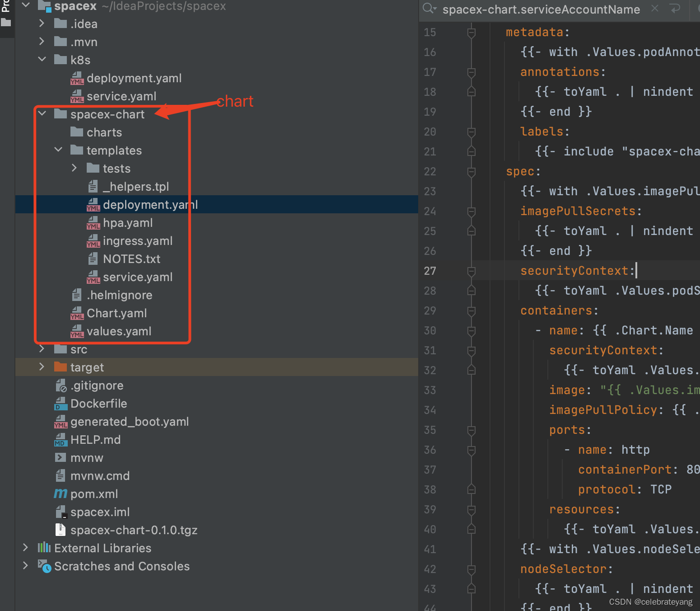700x611 pixels.
Task: Click the hpa.yaml YML icon
Action: click(93, 223)
